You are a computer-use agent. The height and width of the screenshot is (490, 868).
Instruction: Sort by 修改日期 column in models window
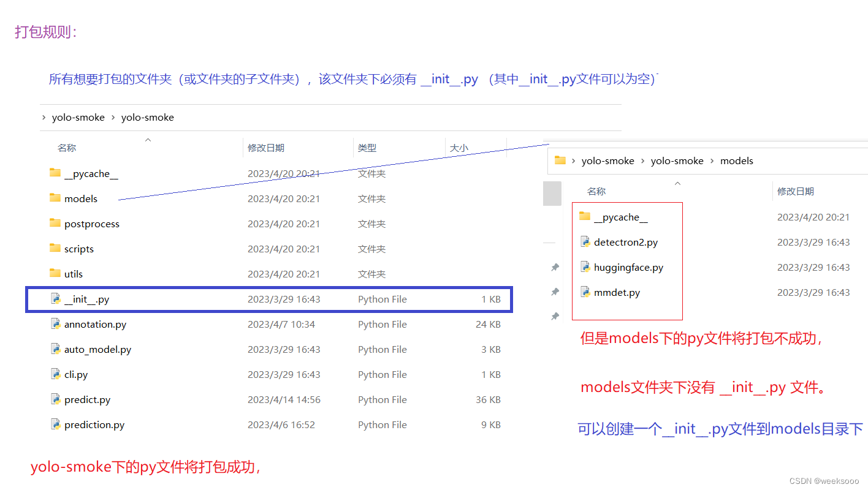(x=796, y=191)
